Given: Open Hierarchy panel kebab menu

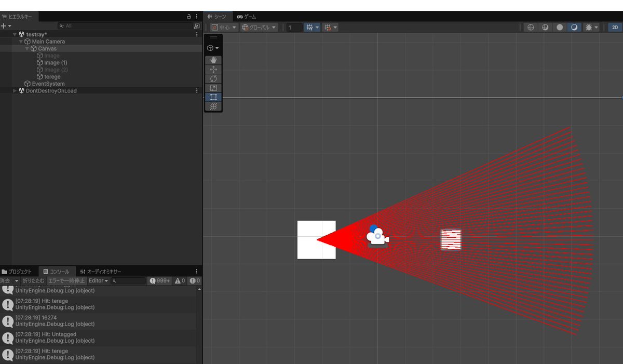Looking at the screenshot, I should click(197, 17).
